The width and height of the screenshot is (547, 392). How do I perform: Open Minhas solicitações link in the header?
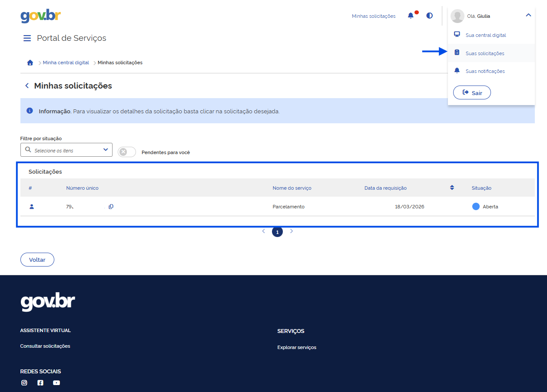[374, 16]
